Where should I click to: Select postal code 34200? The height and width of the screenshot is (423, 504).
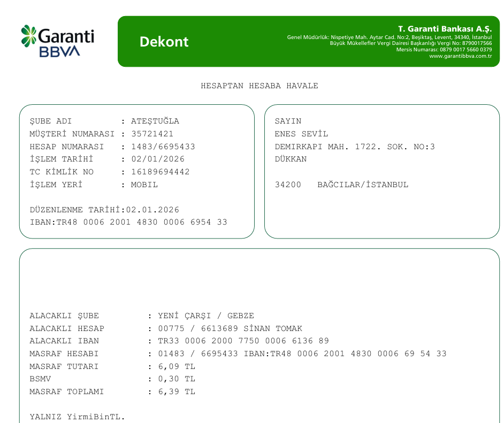click(288, 184)
